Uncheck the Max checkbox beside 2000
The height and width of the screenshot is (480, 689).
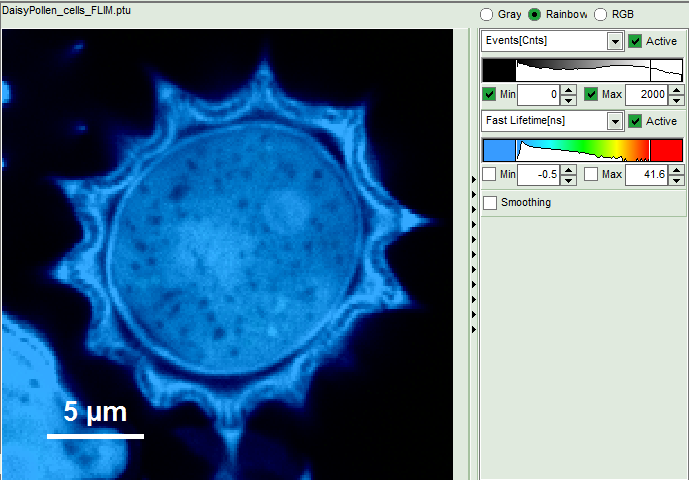point(591,94)
